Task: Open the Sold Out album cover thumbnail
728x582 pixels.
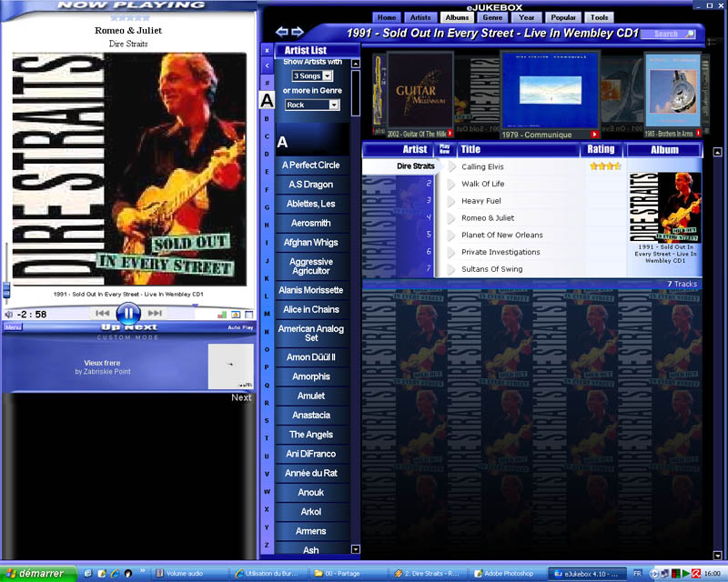Action: tap(665, 207)
